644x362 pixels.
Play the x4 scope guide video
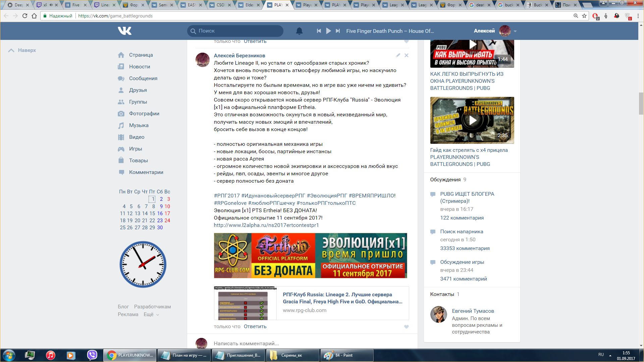472,120
